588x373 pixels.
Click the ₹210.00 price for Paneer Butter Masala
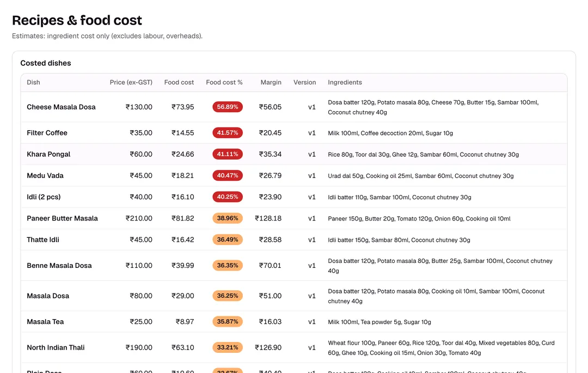[x=139, y=218]
